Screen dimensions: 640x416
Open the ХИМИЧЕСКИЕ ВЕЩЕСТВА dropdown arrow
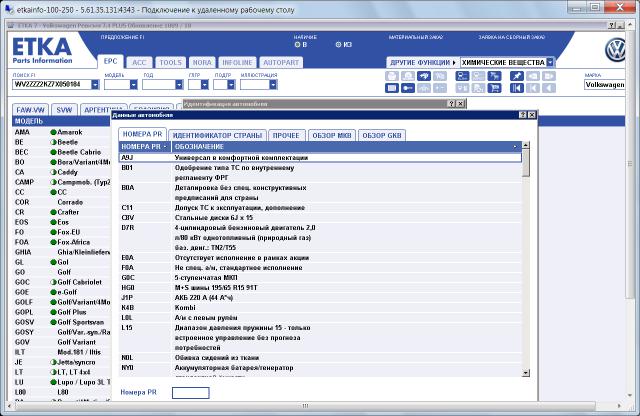550,62
